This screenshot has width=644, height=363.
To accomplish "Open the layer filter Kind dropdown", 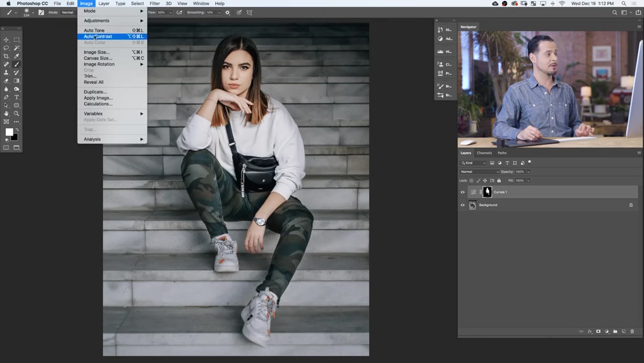I will [x=473, y=163].
